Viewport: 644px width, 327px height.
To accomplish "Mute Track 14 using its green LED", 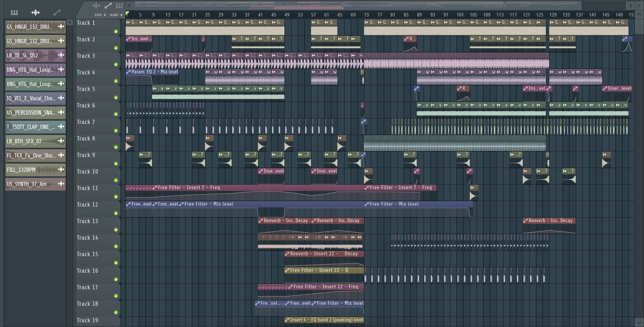I will (116, 246).
